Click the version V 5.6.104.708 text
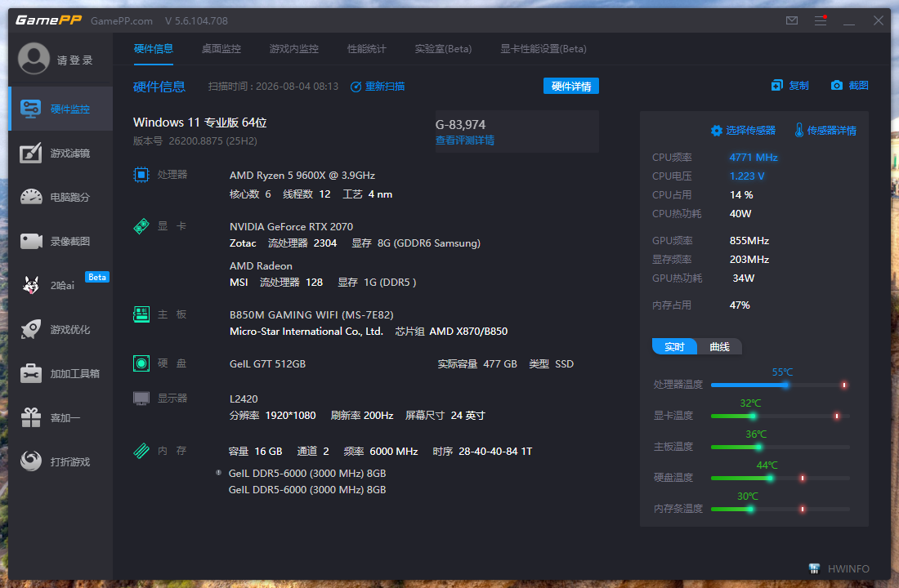The image size is (899, 588). 196,20
